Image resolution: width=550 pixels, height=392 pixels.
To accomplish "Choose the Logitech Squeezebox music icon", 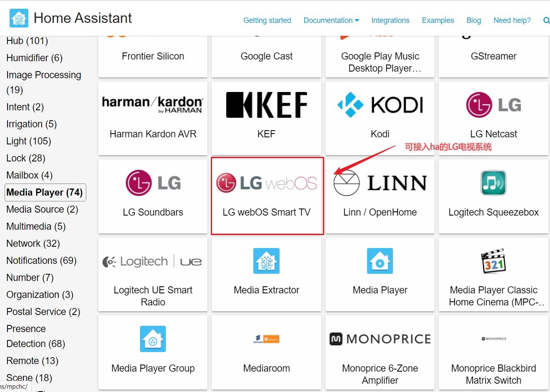I will pos(493,183).
